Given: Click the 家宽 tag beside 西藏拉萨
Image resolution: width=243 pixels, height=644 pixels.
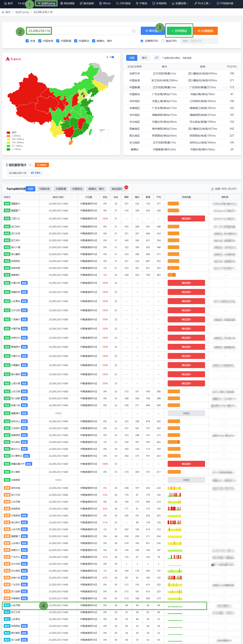Looking at the screenshot, I should pyautogui.click(x=24, y=292).
